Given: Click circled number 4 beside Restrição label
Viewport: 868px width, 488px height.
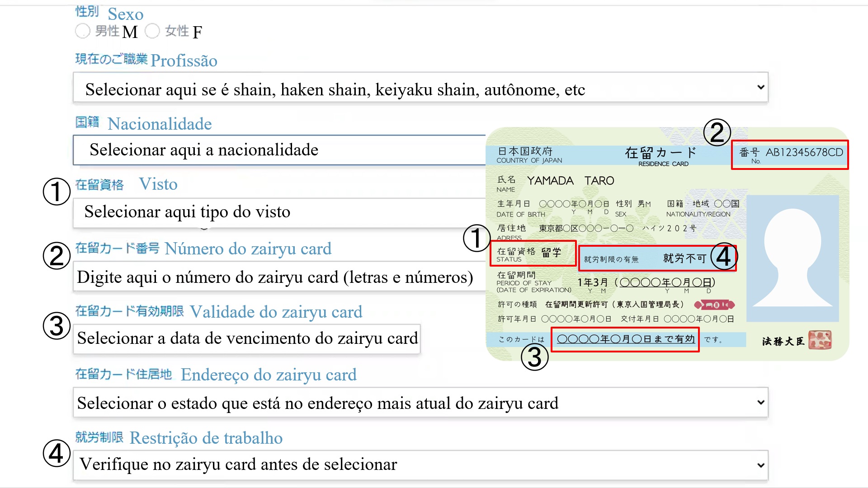Looking at the screenshot, I should (57, 453).
